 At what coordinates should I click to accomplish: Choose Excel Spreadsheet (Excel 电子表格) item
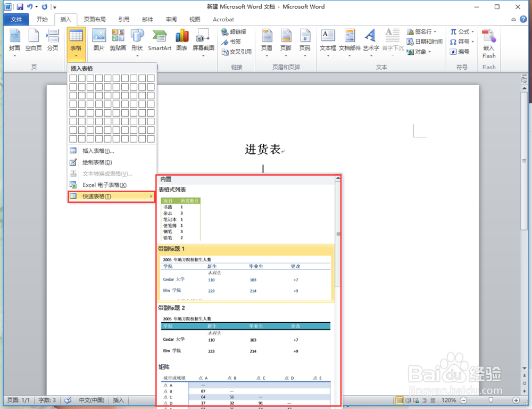click(x=112, y=185)
